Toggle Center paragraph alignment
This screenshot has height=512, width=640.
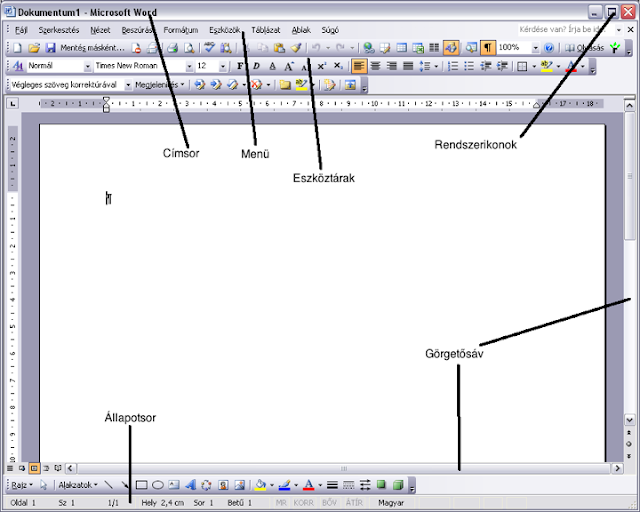point(375,66)
